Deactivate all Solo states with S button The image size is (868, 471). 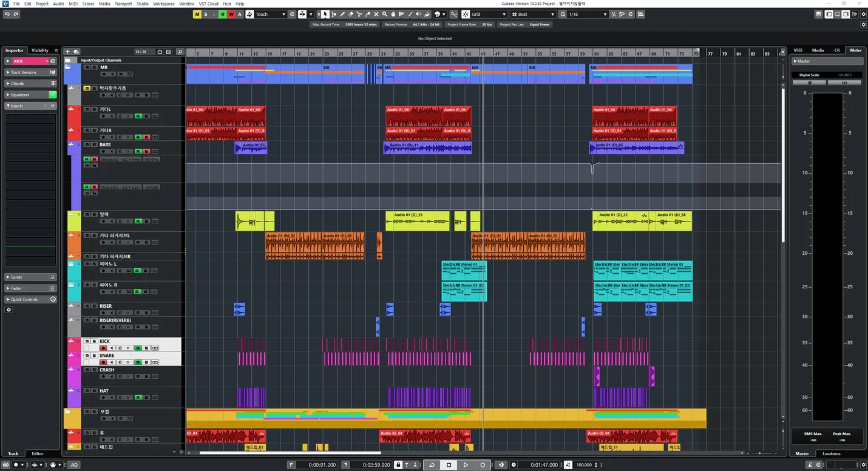(x=205, y=14)
